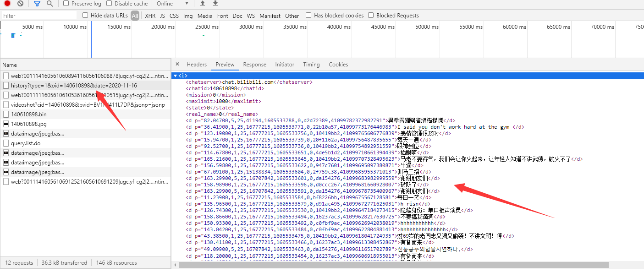Click the chatid 140610898 line
This screenshot has width=644, height=272.
pos(225,88)
